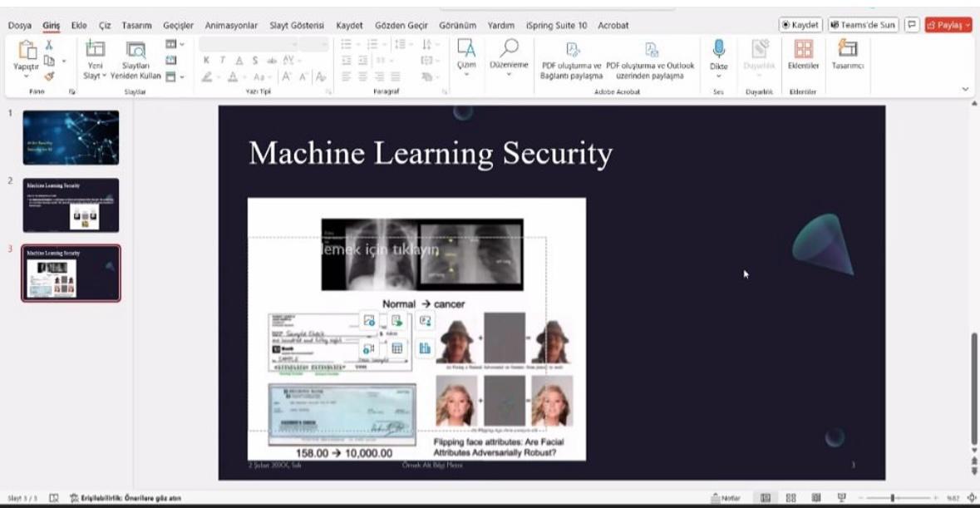
Task: Open the Eklentiler add-ins icon
Action: tap(804, 54)
